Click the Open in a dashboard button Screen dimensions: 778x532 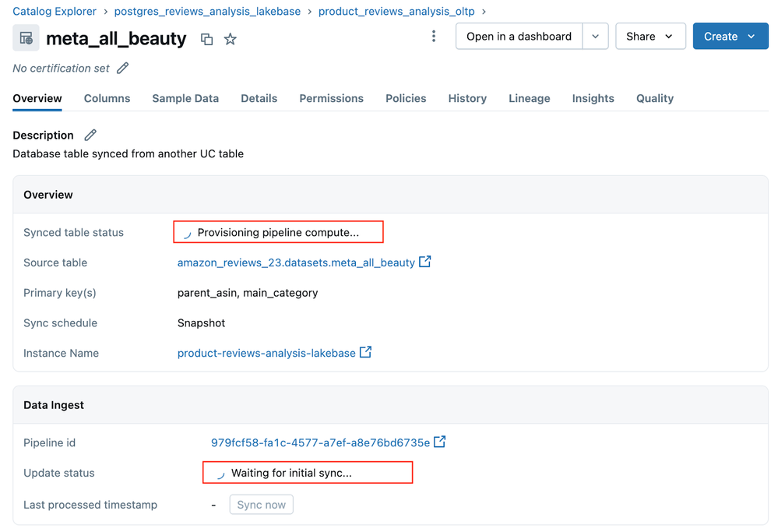519,37
